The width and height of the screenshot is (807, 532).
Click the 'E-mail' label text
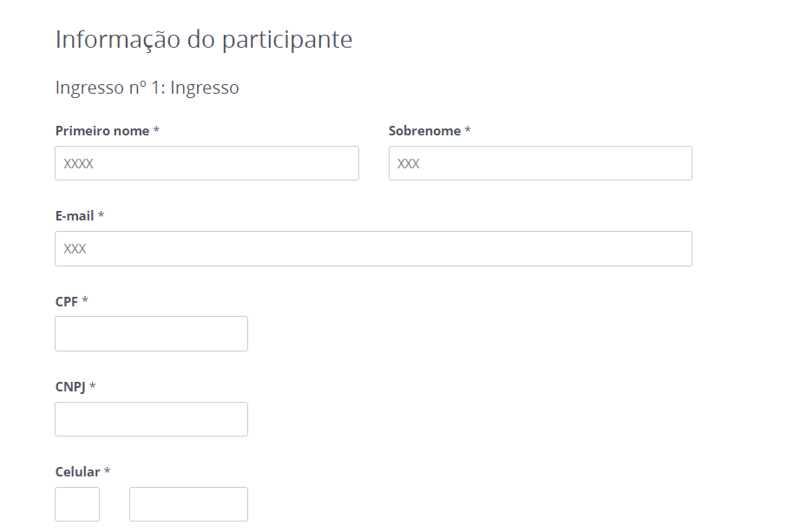click(75, 215)
